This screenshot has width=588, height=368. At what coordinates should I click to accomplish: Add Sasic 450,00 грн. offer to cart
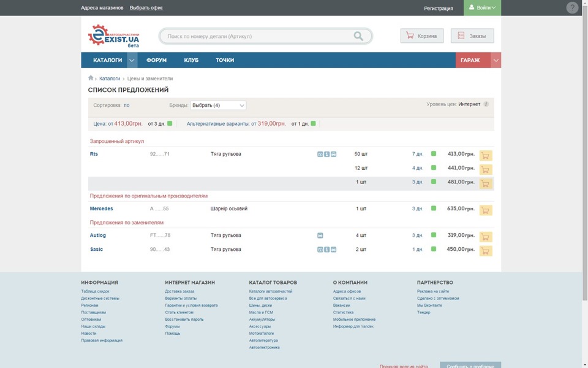coord(486,251)
